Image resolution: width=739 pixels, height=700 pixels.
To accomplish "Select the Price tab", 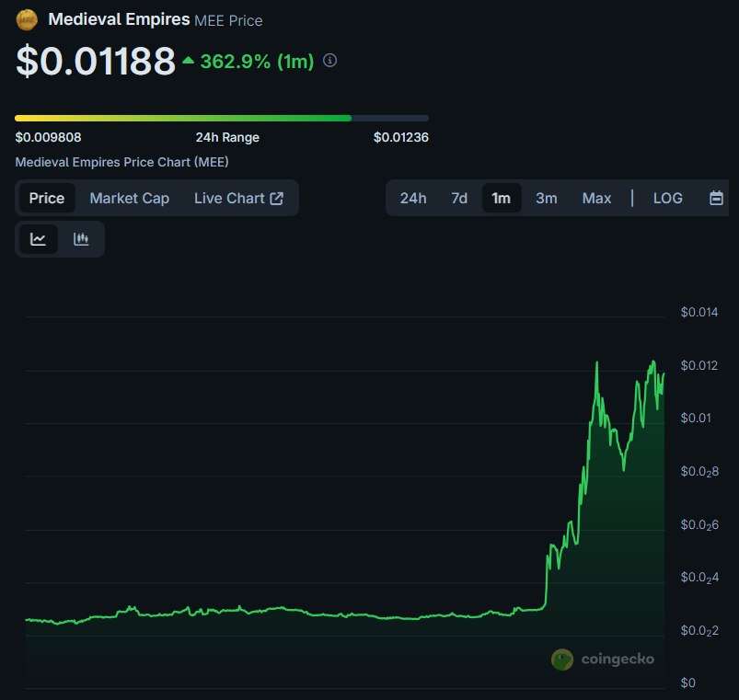I will pyautogui.click(x=47, y=198).
